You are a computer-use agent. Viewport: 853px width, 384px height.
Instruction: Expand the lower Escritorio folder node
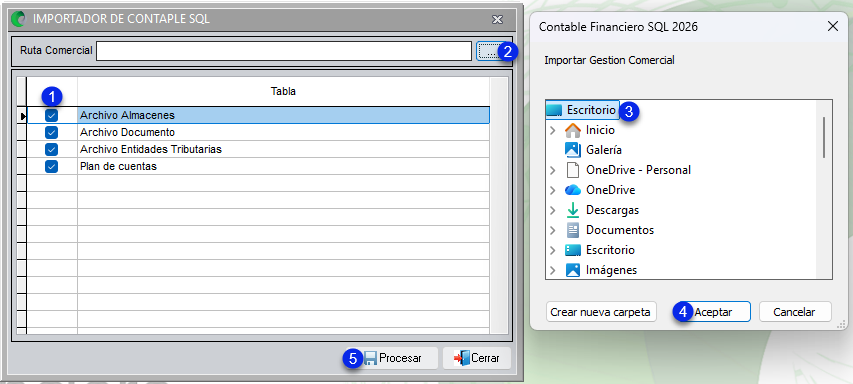(553, 250)
